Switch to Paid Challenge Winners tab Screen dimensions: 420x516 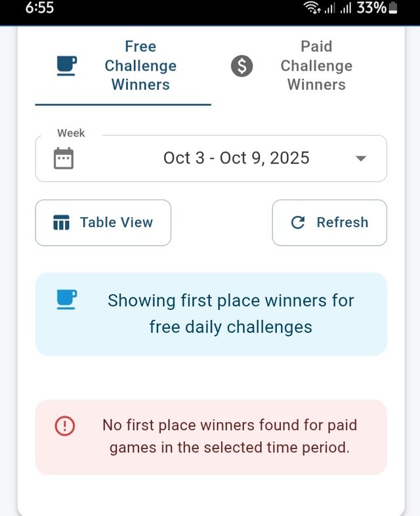pyautogui.click(x=316, y=66)
